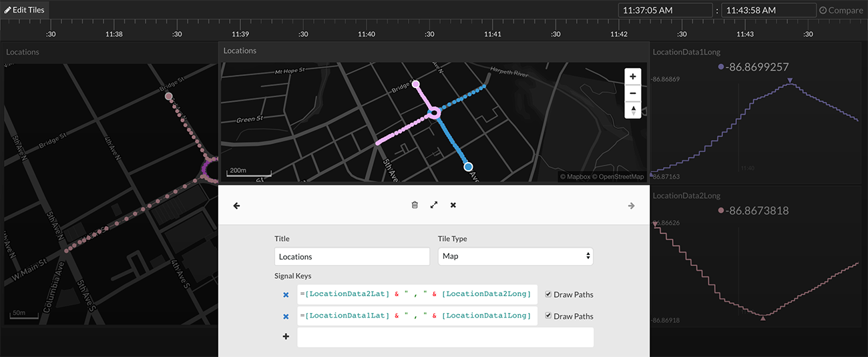Remove the LocationData2 signal key
This screenshot has height=357, width=868.
[x=286, y=295]
